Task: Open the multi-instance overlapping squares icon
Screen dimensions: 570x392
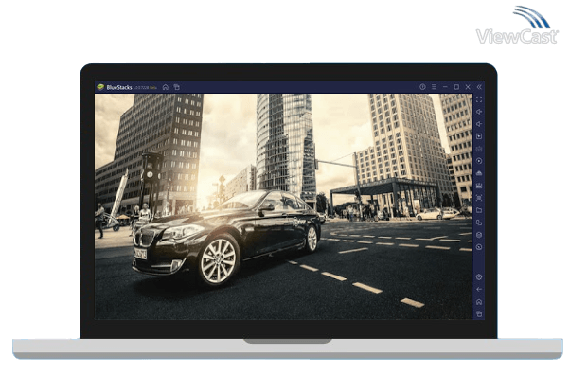Action: coord(479,223)
